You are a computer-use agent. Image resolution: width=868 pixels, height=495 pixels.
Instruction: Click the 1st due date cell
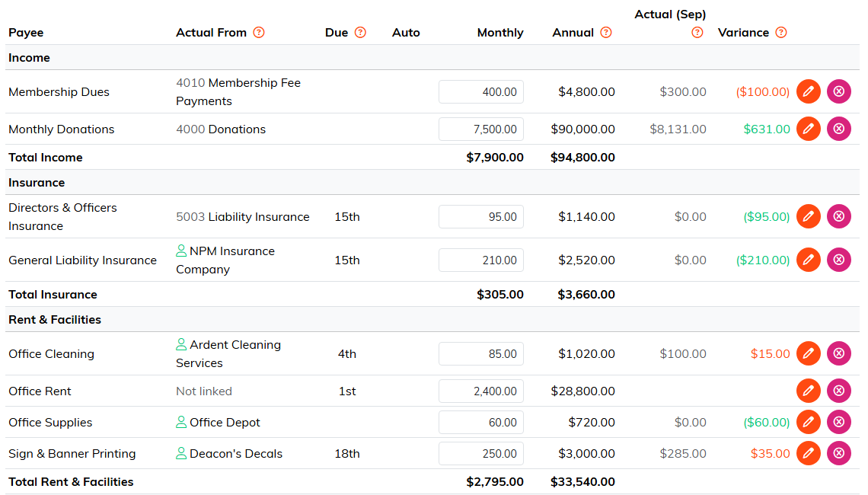tap(347, 391)
